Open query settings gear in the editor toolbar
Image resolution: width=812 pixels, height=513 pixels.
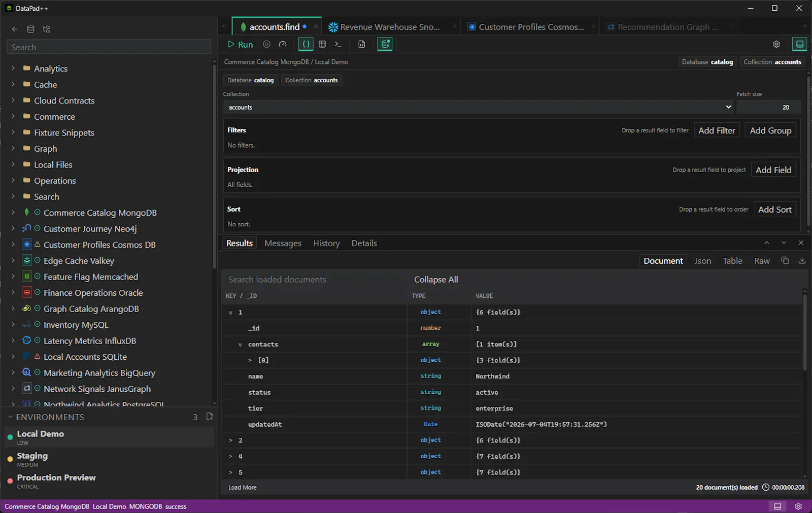pyautogui.click(x=776, y=44)
